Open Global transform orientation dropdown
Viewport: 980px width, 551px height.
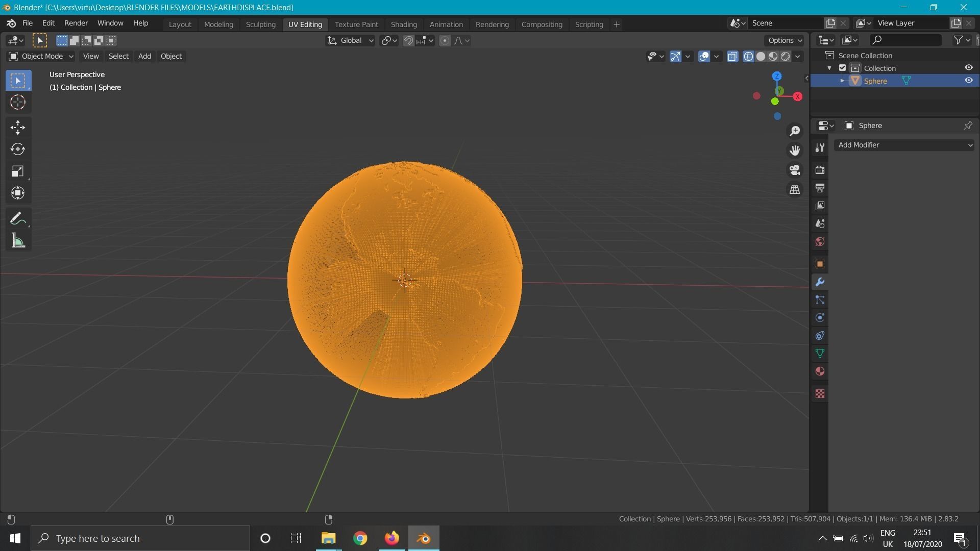point(350,41)
